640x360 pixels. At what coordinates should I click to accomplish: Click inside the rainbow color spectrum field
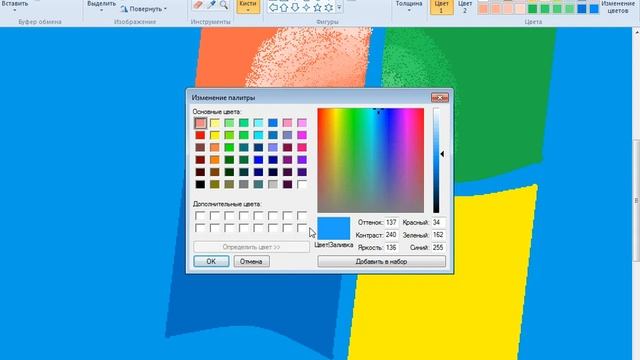371,160
